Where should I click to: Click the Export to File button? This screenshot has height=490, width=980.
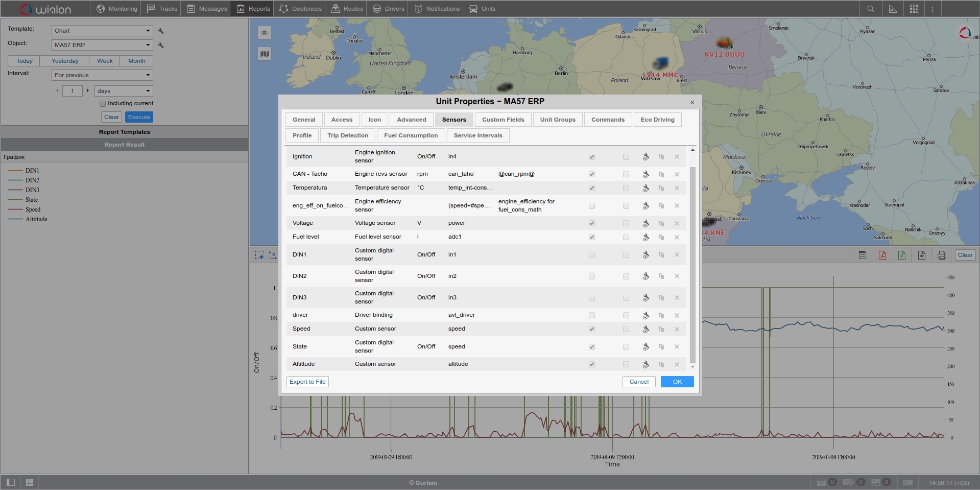pos(307,382)
